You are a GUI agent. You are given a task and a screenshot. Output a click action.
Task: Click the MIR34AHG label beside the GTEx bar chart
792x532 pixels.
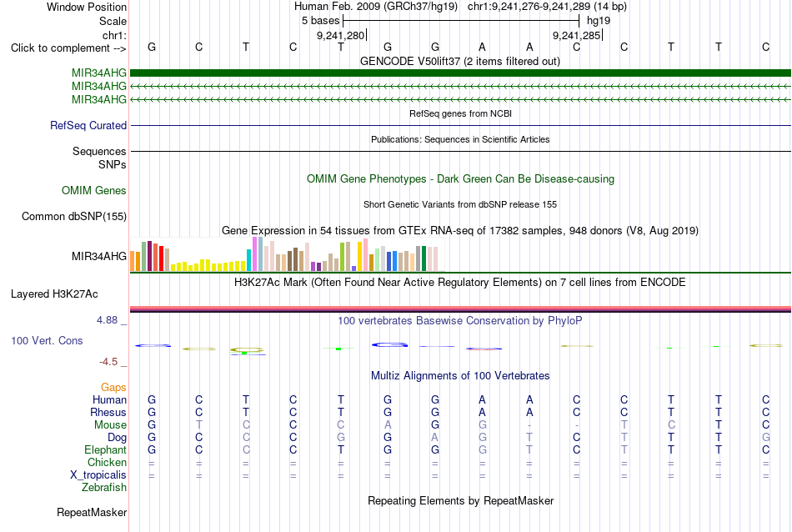tap(99, 256)
